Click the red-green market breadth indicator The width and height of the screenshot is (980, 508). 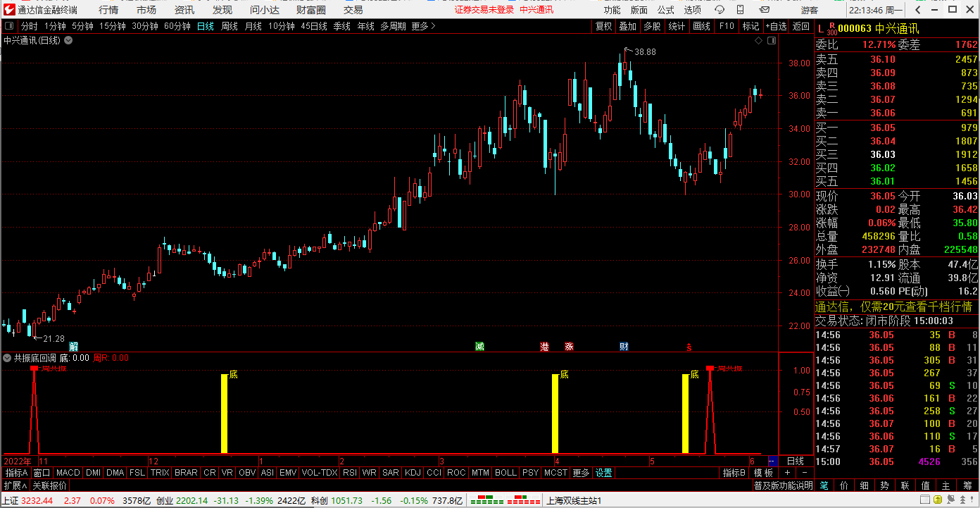(x=505, y=500)
